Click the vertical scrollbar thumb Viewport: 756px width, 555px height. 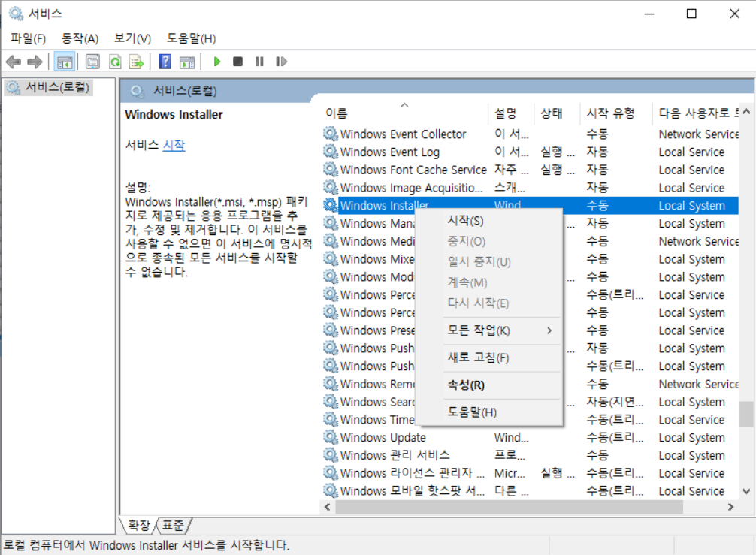tap(746, 413)
